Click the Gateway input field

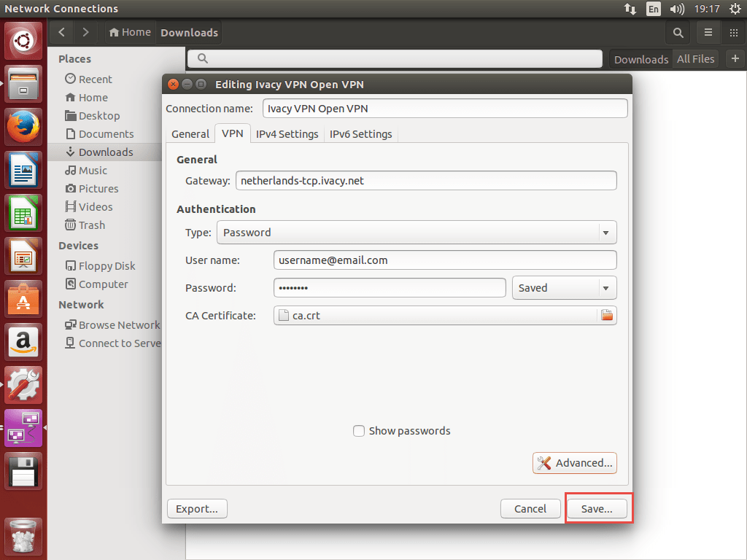point(426,181)
